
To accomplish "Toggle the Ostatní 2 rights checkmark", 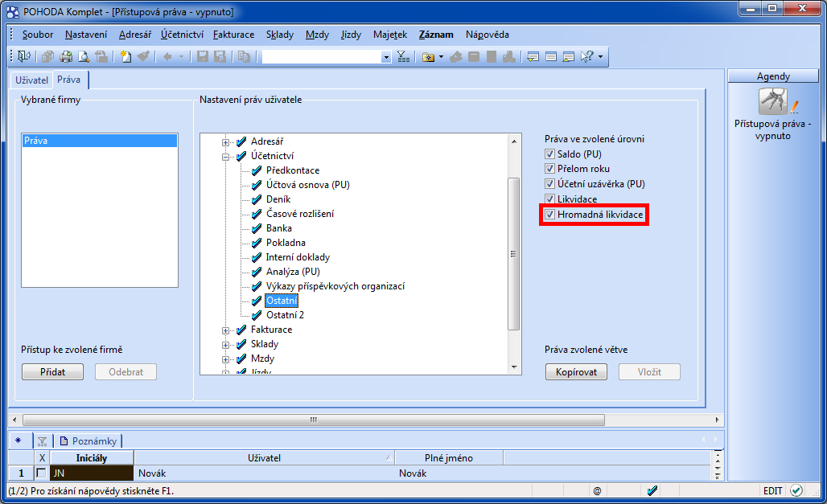I will point(257,315).
